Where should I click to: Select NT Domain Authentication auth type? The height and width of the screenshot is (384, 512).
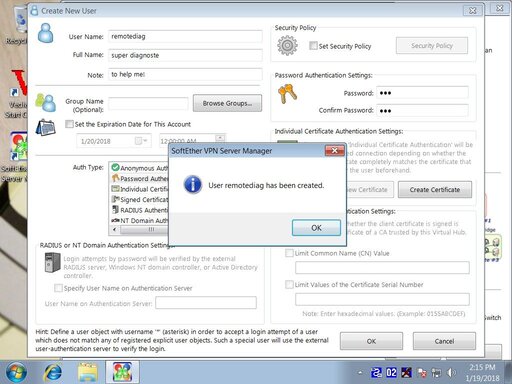(140, 220)
